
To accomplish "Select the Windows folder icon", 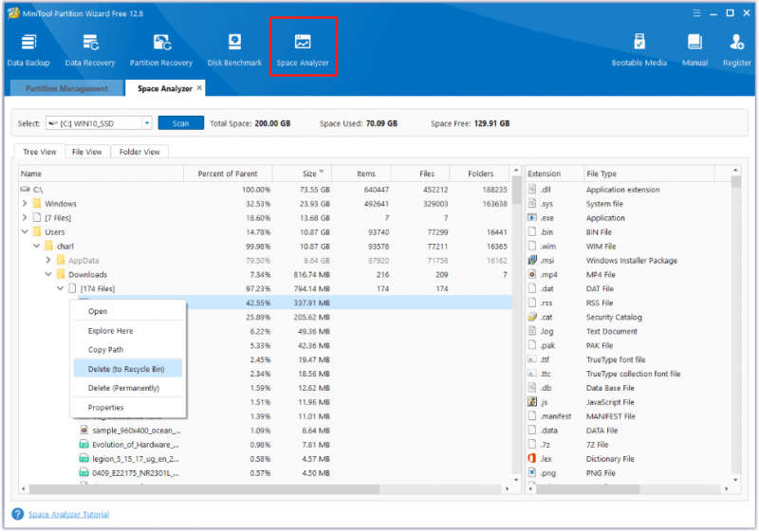I will [37, 203].
